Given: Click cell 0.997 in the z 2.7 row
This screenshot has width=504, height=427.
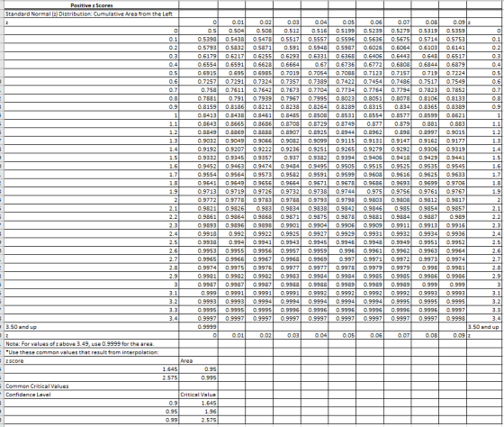Looking at the screenshot, I should click(342, 259).
